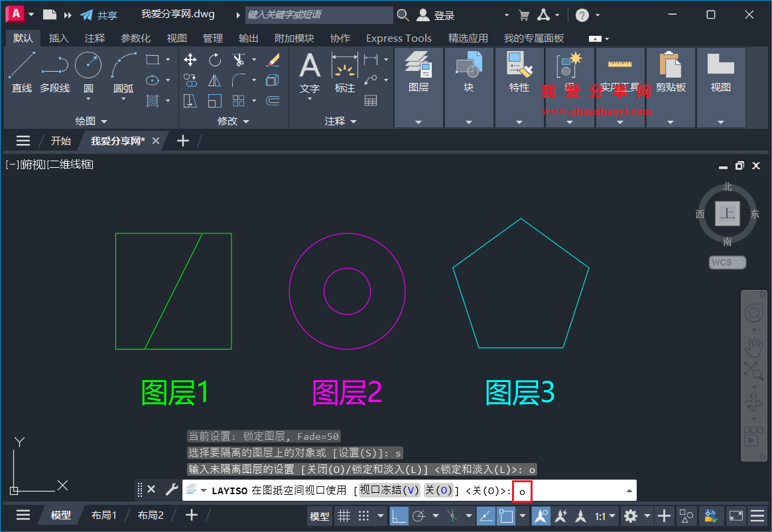The width and height of the screenshot is (772, 532).
Task: Open the 布局1 layout tab
Action: 103,515
